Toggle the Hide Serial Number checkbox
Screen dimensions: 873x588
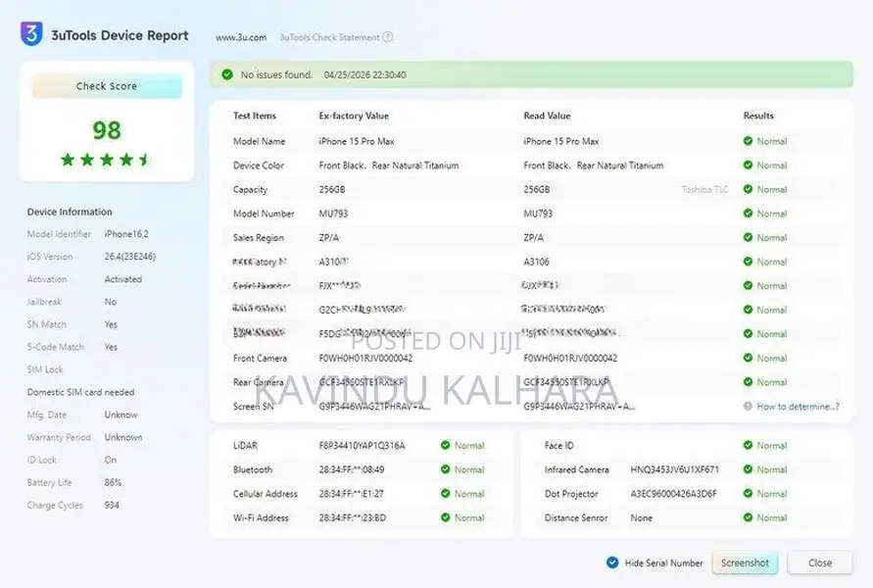(x=612, y=563)
